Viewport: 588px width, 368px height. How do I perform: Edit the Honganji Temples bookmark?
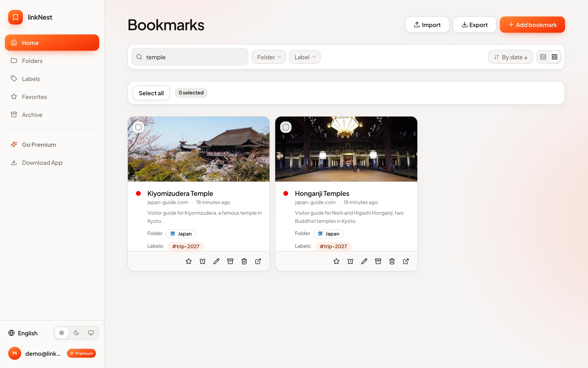click(364, 261)
